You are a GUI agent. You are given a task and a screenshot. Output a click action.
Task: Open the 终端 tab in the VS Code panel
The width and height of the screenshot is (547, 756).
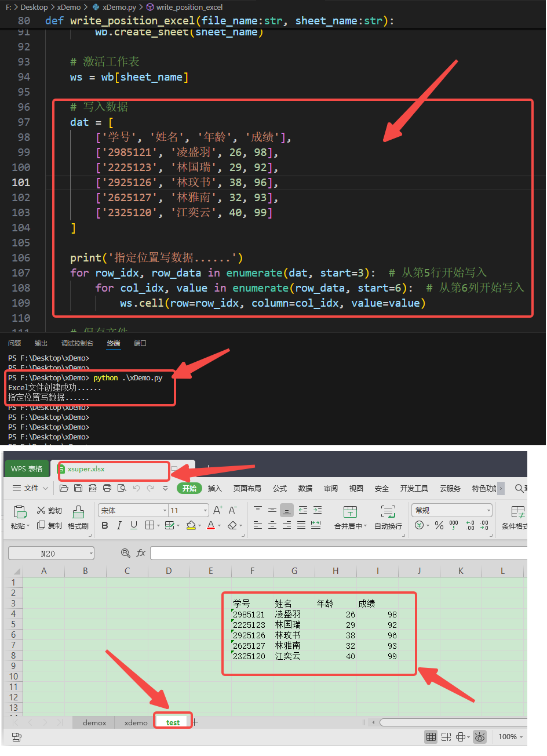pyautogui.click(x=114, y=343)
